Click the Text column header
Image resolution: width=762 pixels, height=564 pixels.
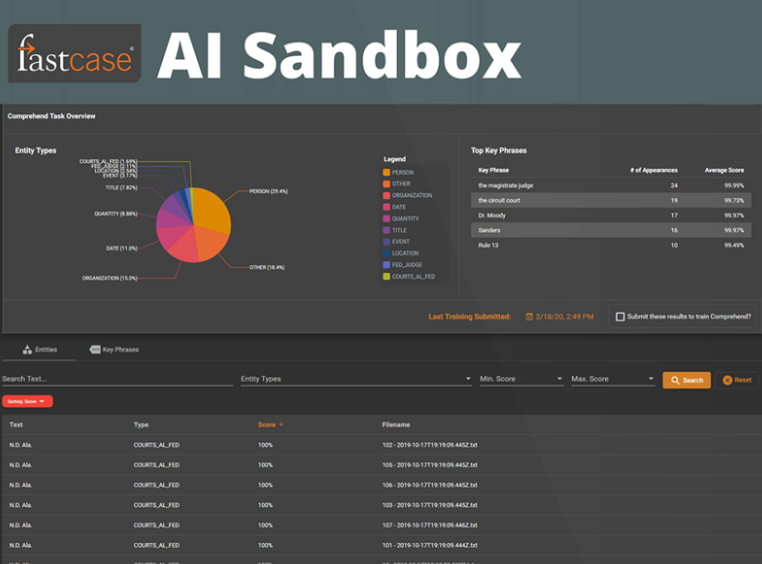coord(16,425)
